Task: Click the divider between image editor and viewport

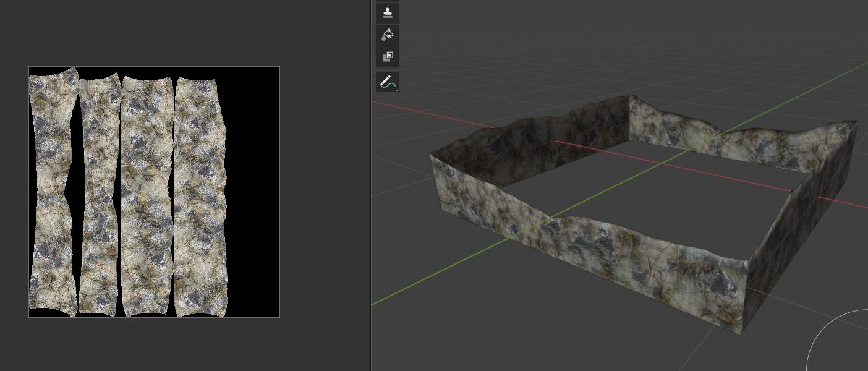Action: 370,185
